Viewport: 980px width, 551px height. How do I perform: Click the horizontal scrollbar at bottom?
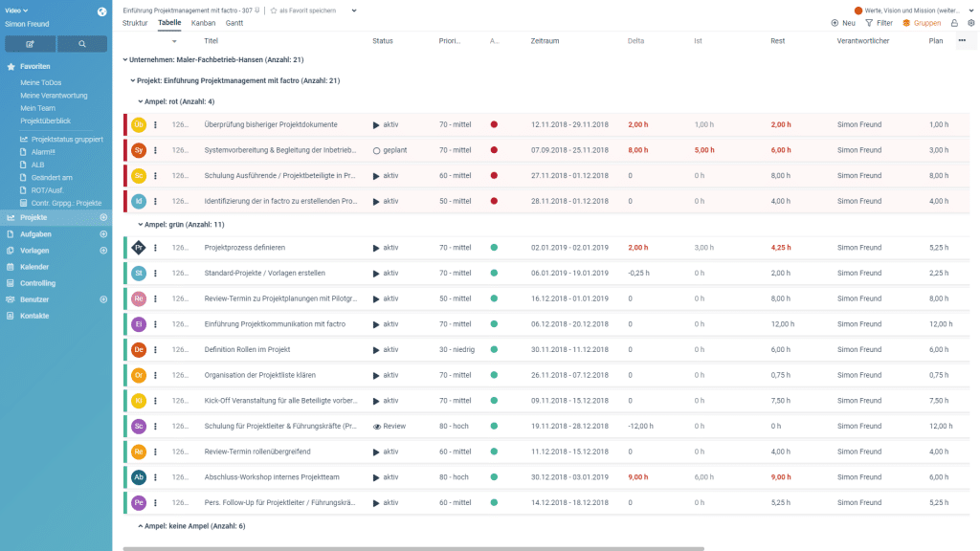[413, 548]
